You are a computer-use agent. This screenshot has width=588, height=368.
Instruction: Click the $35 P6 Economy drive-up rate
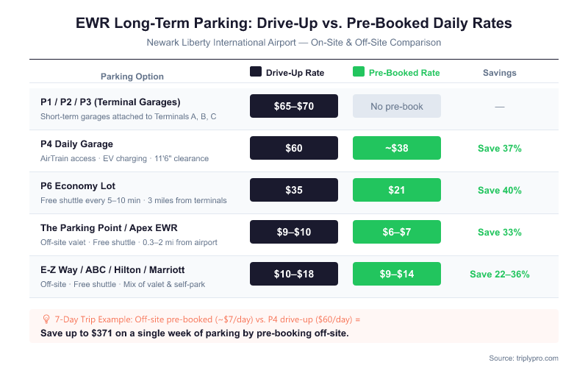click(x=294, y=190)
